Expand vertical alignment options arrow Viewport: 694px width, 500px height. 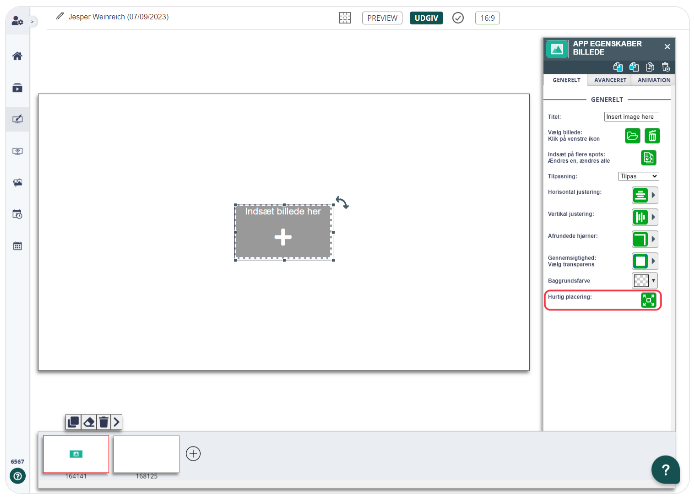click(653, 217)
